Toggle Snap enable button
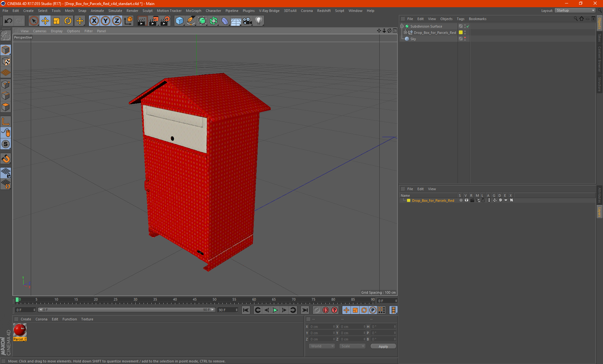The height and width of the screenshot is (364, 603). 6,144
